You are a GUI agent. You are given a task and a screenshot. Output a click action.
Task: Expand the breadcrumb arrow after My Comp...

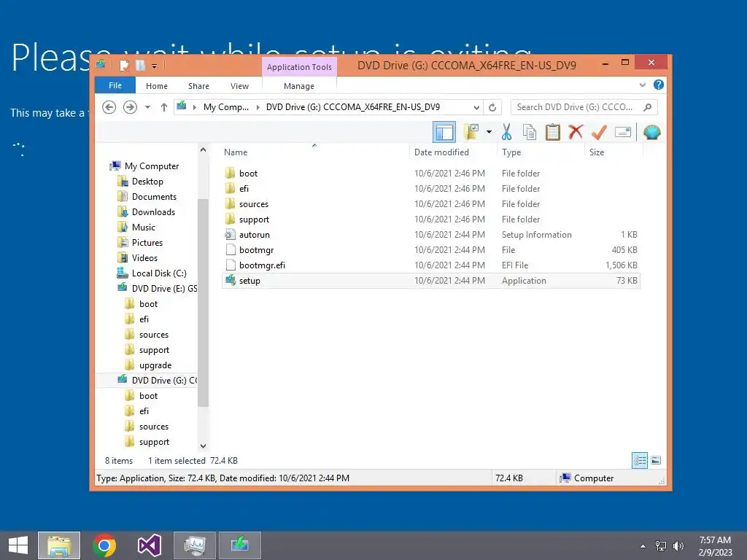pos(258,107)
